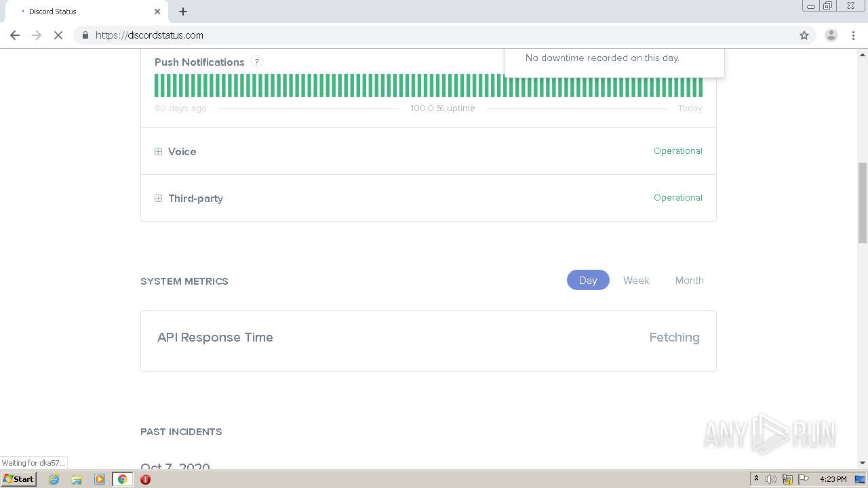Screen dimensions: 868x488
Task: Click the forward navigation arrow
Action: pos(37,35)
